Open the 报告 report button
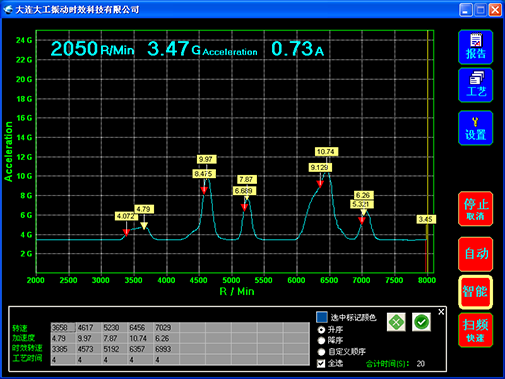This screenshot has width=505, height=379. 475,47
